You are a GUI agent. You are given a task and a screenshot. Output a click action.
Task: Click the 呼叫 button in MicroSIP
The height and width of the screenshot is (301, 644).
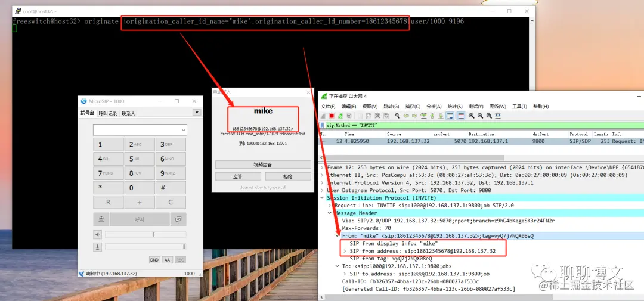tap(140, 219)
